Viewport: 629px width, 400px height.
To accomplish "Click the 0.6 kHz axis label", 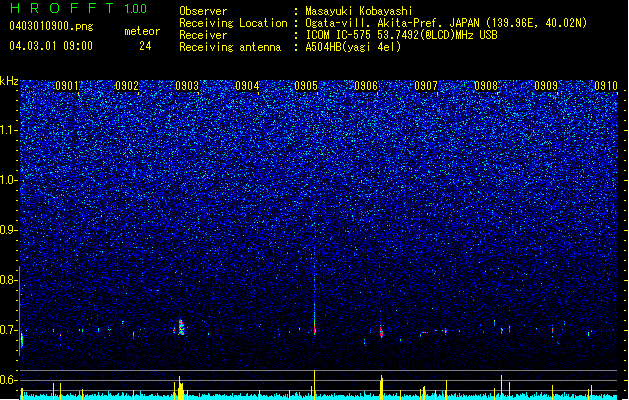I will [9, 380].
